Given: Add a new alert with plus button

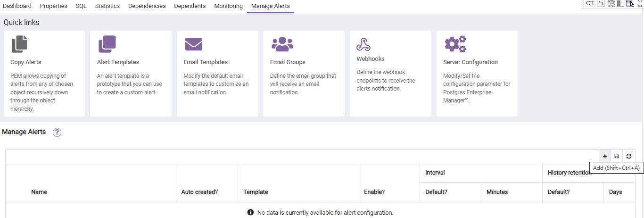Looking at the screenshot, I should pyautogui.click(x=605, y=156).
